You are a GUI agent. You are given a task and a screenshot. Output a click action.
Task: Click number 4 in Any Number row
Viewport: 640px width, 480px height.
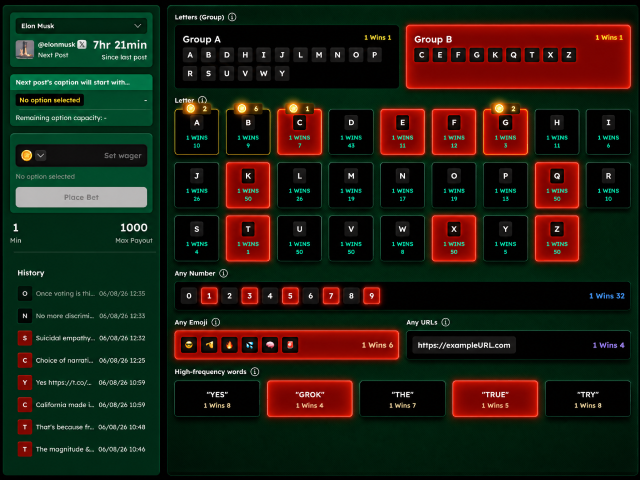pyautogui.click(x=270, y=296)
